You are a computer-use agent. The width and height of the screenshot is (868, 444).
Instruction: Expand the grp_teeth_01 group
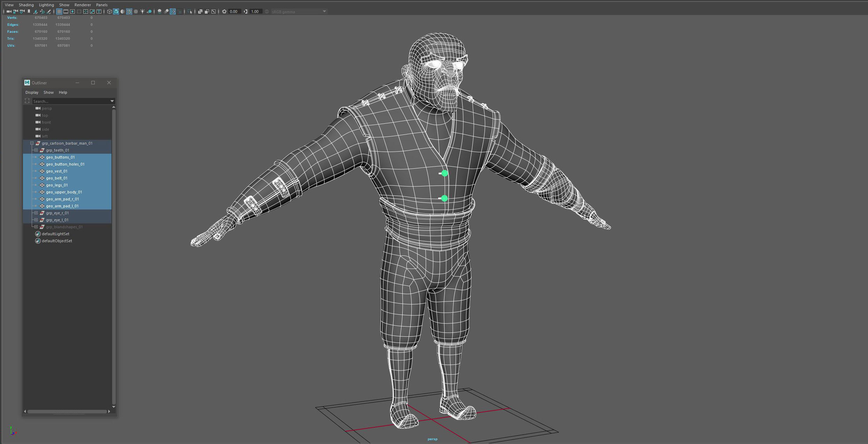coord(36,150)
